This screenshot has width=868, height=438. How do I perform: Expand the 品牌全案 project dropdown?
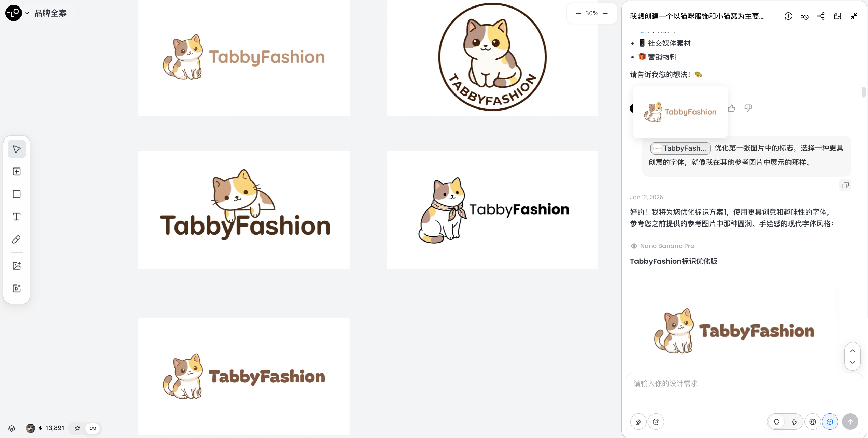[x=27, y=13]
